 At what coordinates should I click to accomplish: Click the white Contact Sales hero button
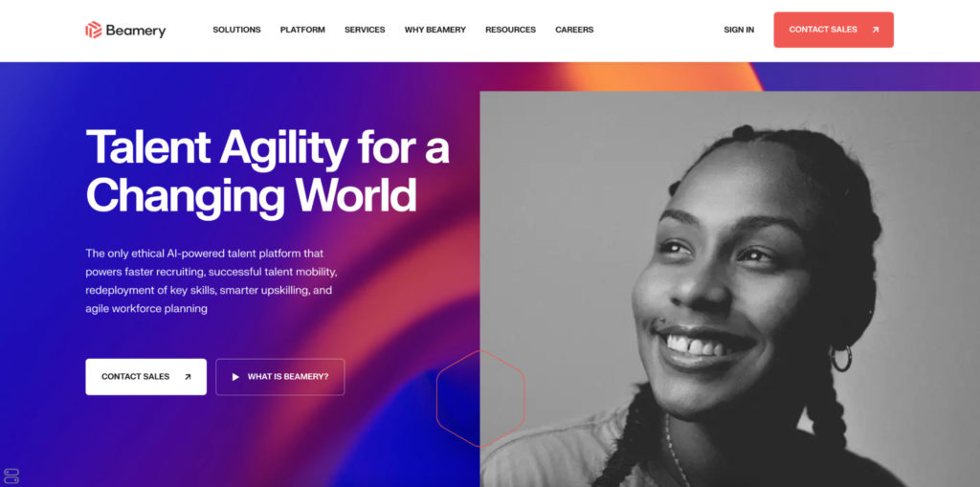point(146,376)
